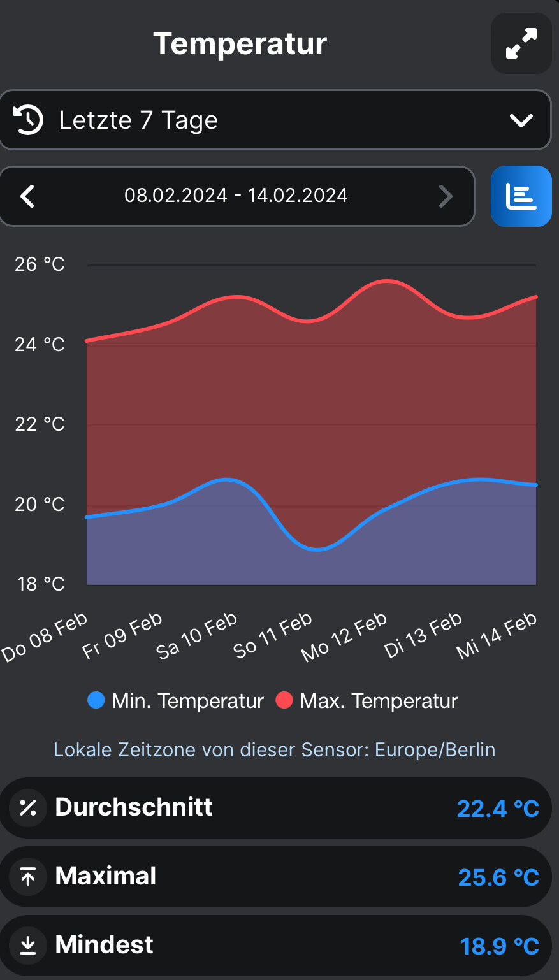Image resolution: width=559 pixels, height=980 pixels.
Task: Toggle Min. Temperatur series in legend
Action: [187, 701]
